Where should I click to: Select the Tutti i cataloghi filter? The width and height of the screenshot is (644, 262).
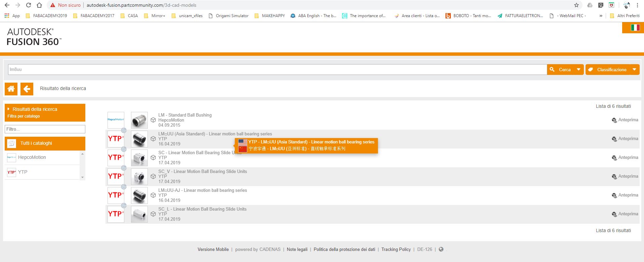(x=45, y=143)
